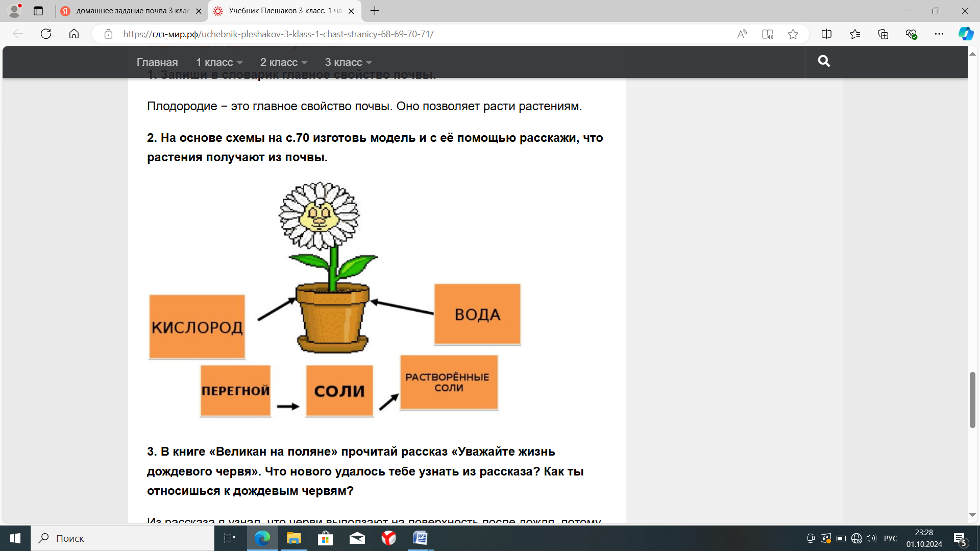
Task: Click the Meet Now camera tray icon
Action: click(x=811, y=538)
